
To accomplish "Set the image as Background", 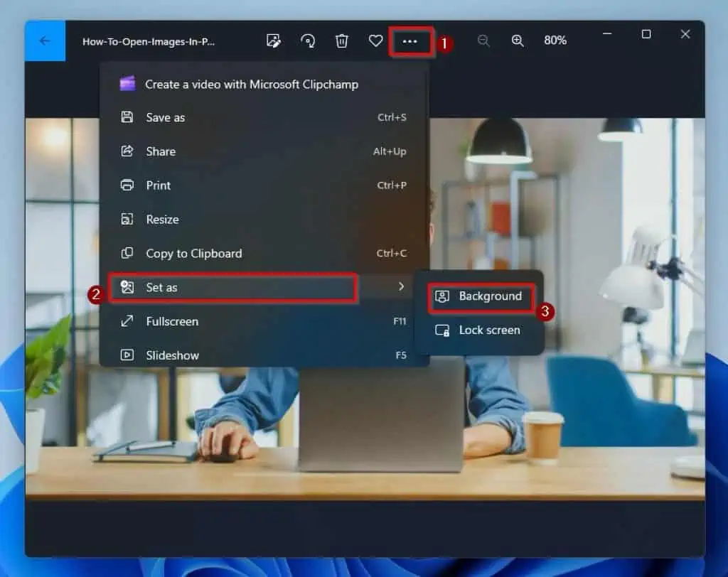I will coord(481,296).
